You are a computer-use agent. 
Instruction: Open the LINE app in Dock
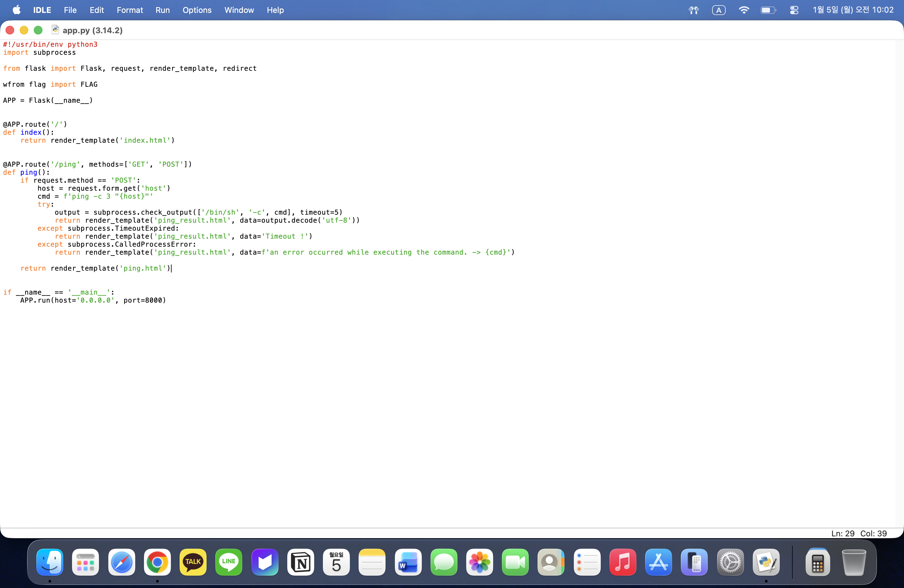point(229,562)
